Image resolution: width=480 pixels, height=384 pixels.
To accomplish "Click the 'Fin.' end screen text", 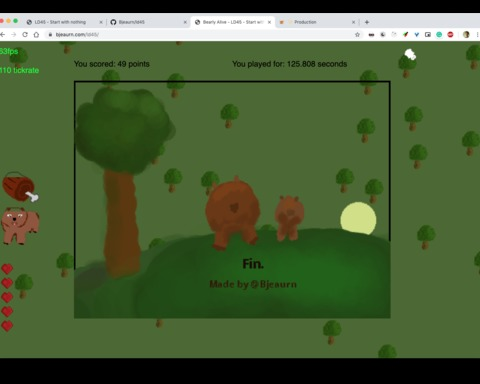I will tap(253, 264).
